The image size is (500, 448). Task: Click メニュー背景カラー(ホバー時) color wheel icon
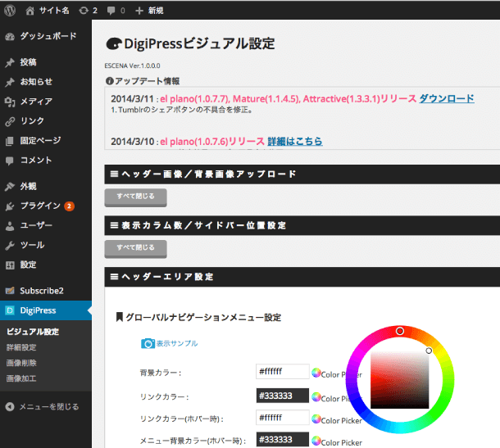(316, 441)
